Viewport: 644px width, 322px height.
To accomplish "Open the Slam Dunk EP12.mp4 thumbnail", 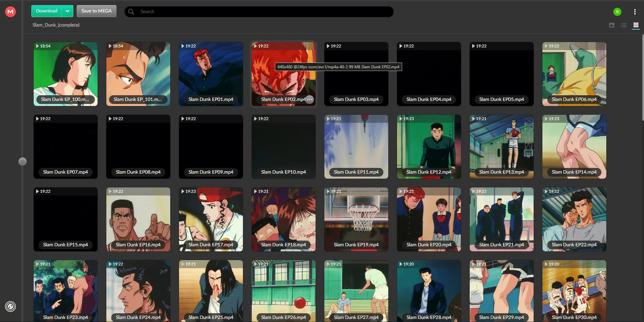I will tap(429, 147).
